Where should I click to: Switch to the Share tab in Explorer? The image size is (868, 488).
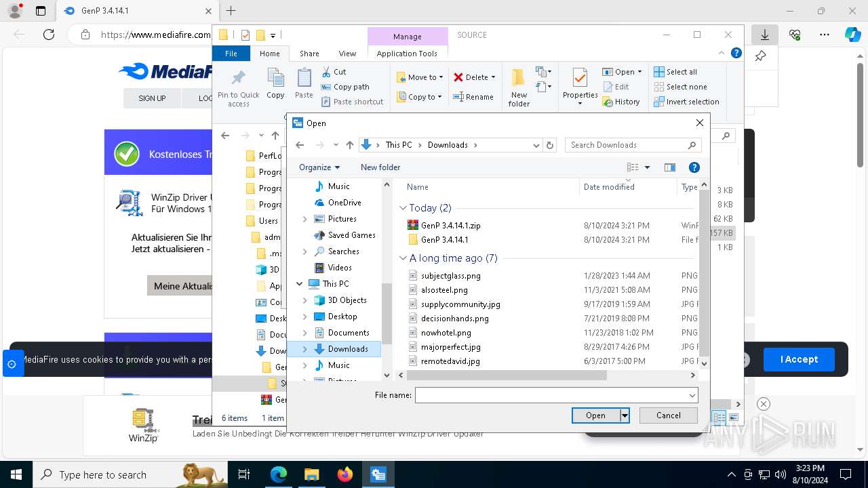tap(309, 54)
